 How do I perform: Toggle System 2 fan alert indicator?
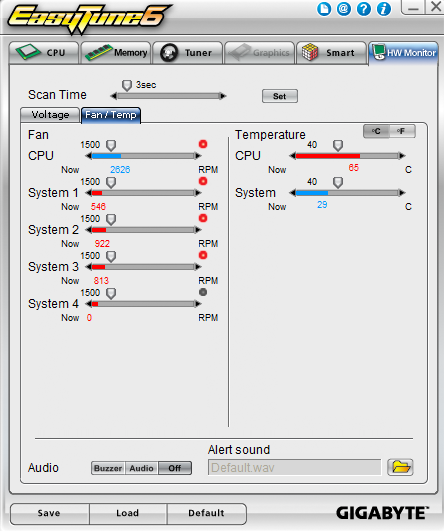click(x=203, y=218)
